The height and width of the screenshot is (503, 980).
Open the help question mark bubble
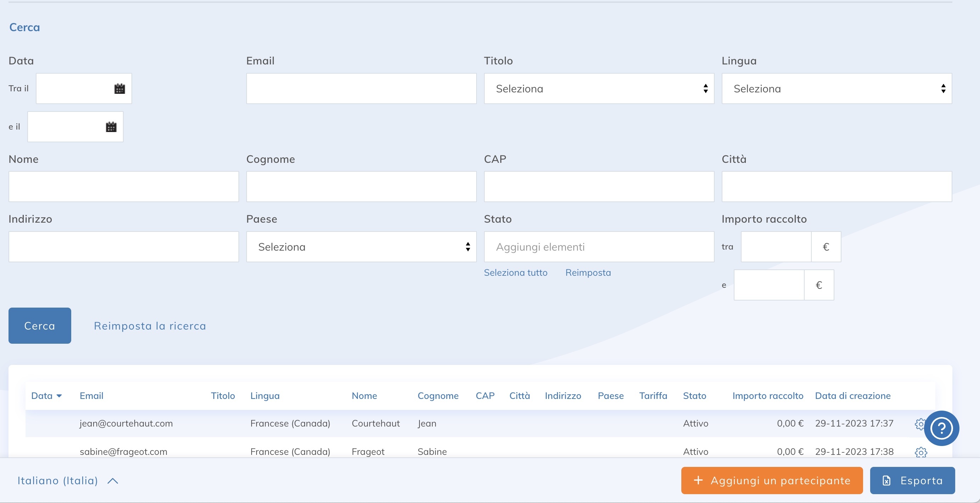942,428
